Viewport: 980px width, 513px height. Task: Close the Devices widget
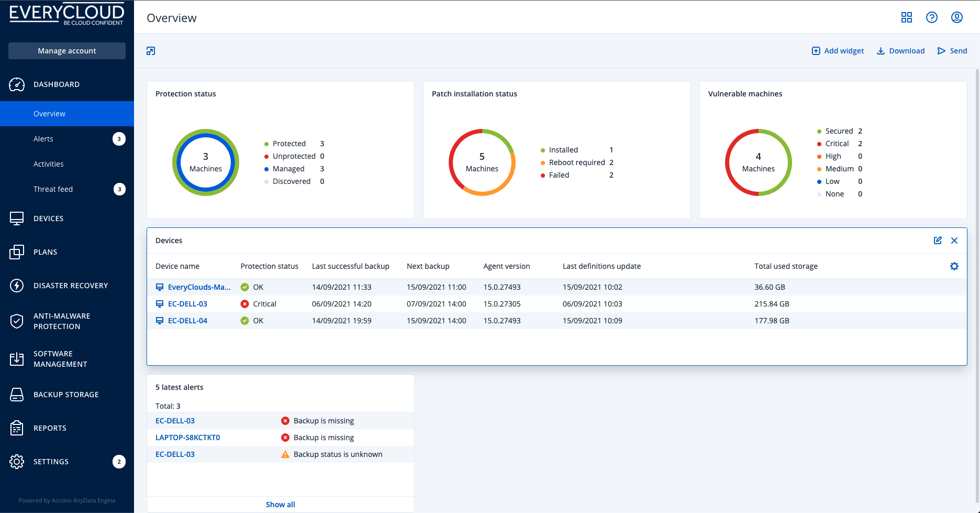[x=954, y=241]
